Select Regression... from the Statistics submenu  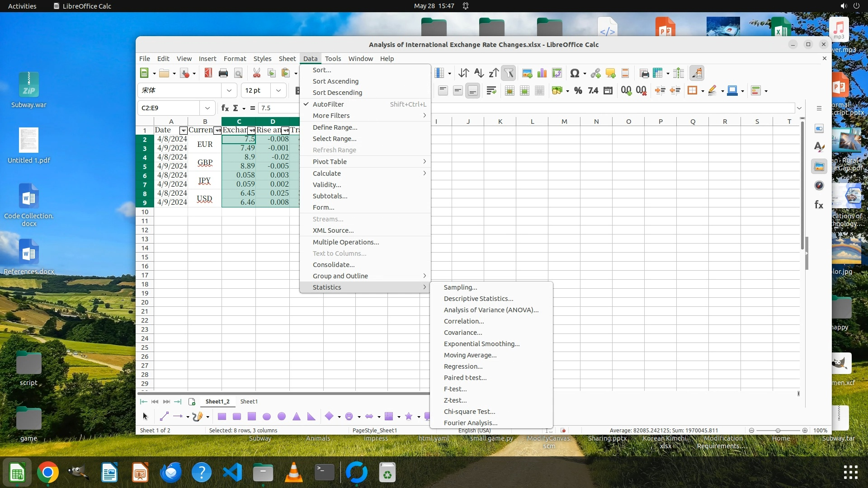463,366
